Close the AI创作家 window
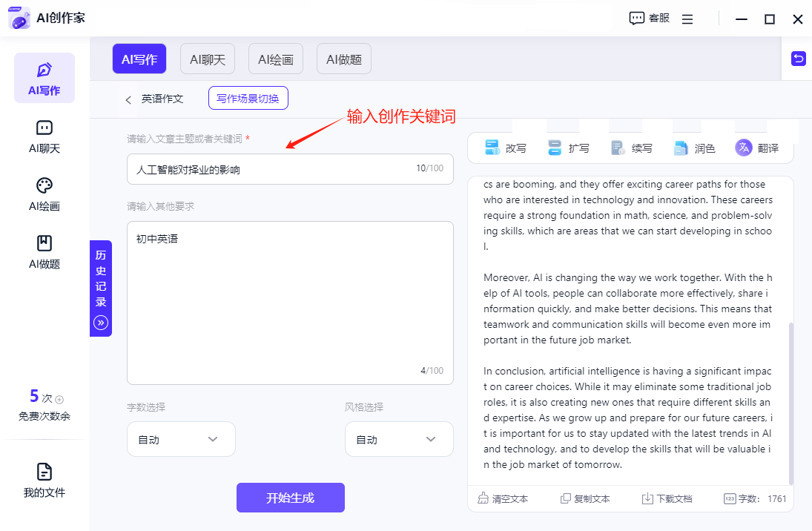The width and height of the screenshot is (812, 531). [x=797, y=19]
